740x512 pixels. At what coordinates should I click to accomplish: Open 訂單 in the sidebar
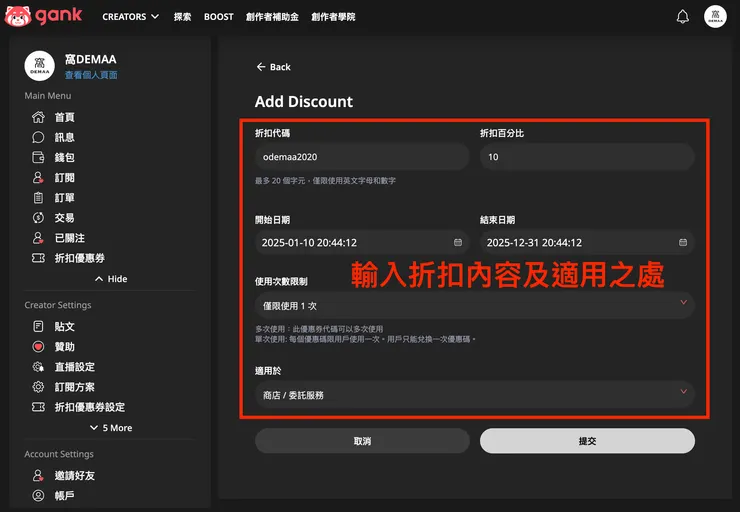coord(65,198)
